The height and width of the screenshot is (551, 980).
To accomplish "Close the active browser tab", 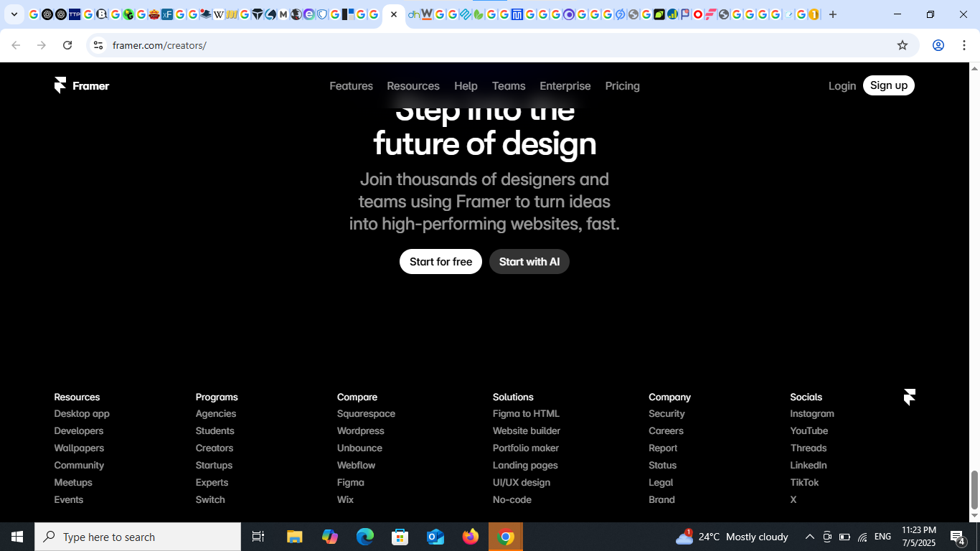I will (394, 14).
